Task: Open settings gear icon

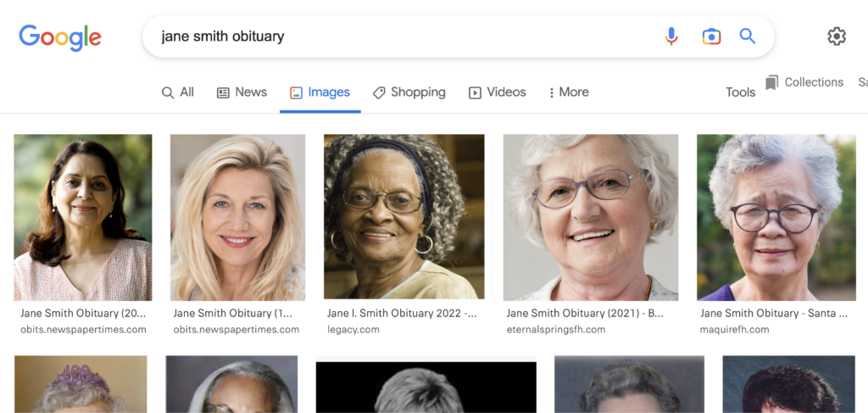Action: [837, 36]
